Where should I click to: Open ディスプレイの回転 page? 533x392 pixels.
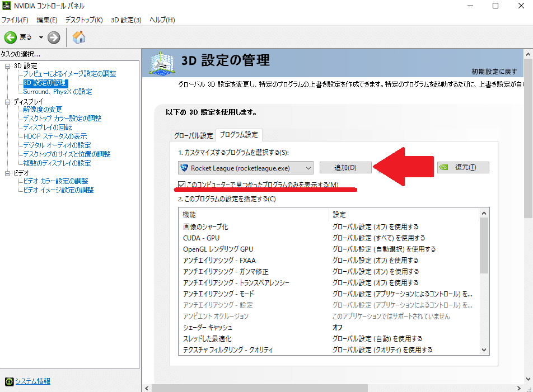[47, 127]
